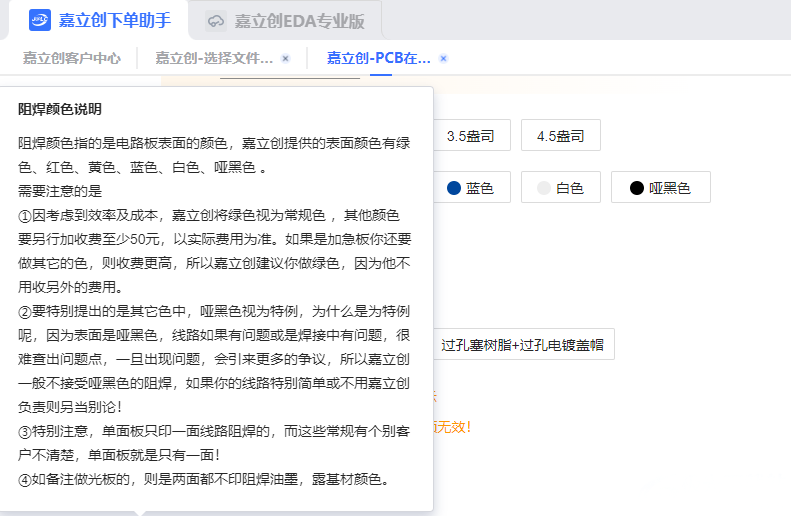Click the 阻焊颜色说明 tooltip heading
Screen dimensions: 791x516
click(60, 109)
